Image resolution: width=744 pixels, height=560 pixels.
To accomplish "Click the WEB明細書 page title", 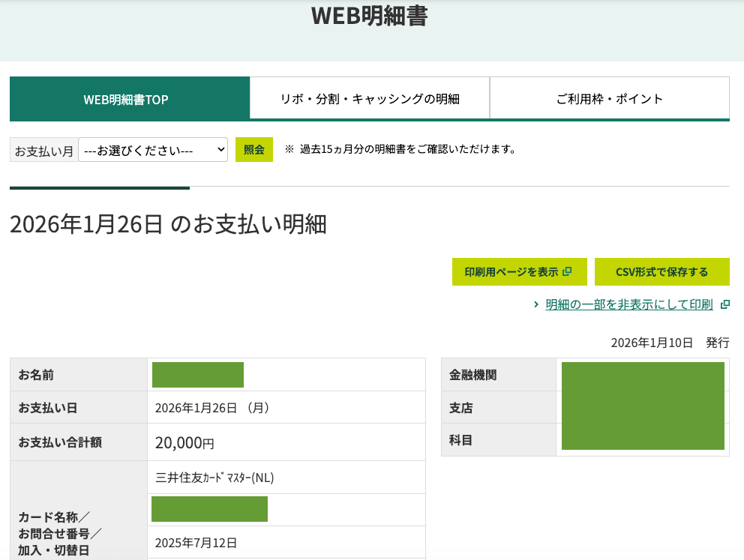I will tap(369, 16).
